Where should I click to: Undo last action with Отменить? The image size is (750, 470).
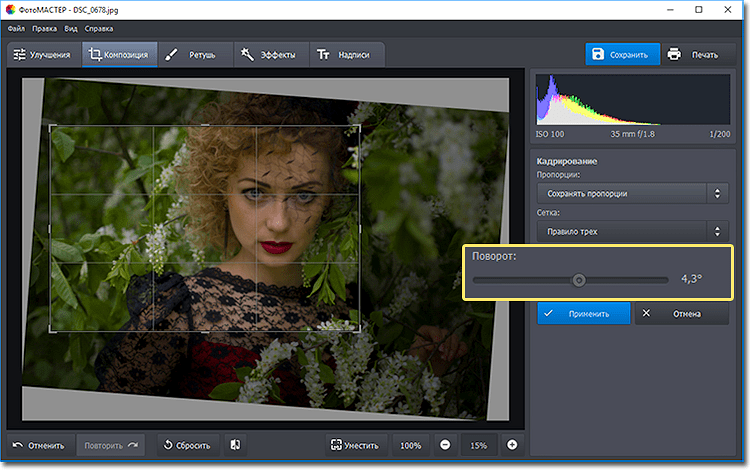40,444
